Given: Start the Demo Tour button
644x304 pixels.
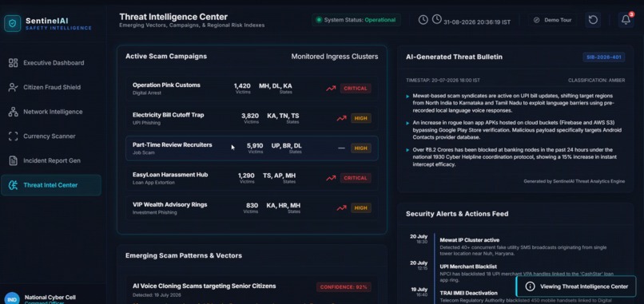Looking at the screenshot, I should point(552,20).
